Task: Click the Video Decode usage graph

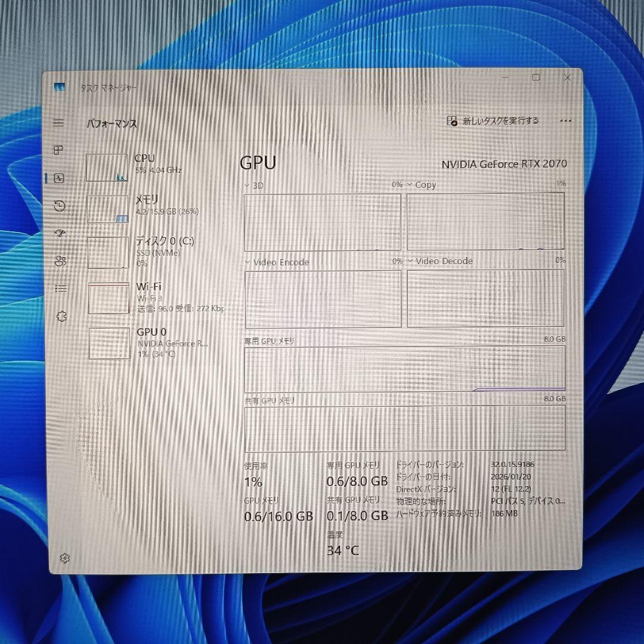Action: point(485,298)
